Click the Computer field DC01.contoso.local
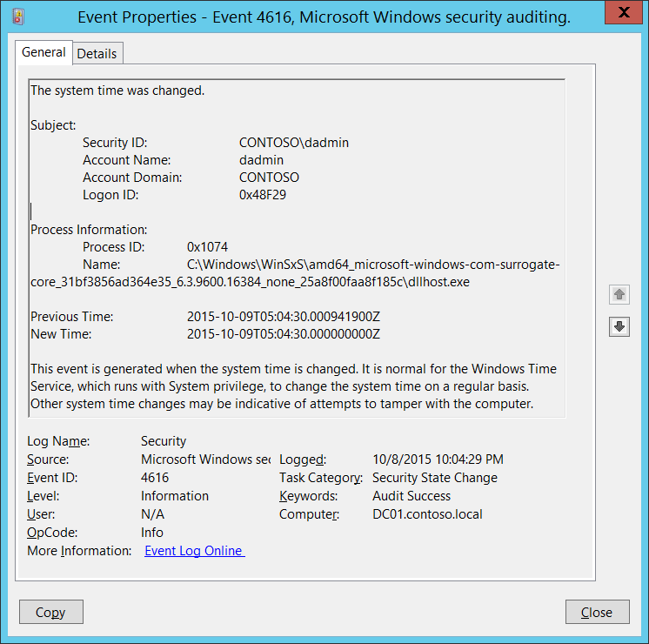The image size is (649, 644). pyautogui.click(x=427, y=514)
